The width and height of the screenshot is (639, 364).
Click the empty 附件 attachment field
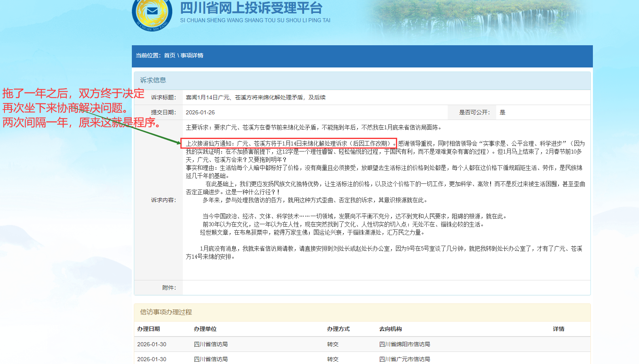[386, 288]
